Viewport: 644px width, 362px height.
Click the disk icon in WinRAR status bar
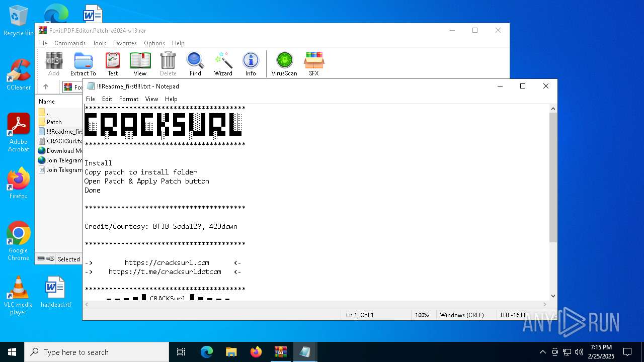(41, 259)
